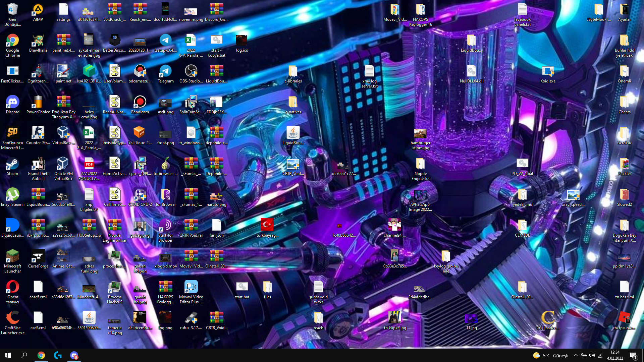Select the Movavi Video Editor Plus icon
Viewport: 644px width, 362px height.
tap(191, 287)
